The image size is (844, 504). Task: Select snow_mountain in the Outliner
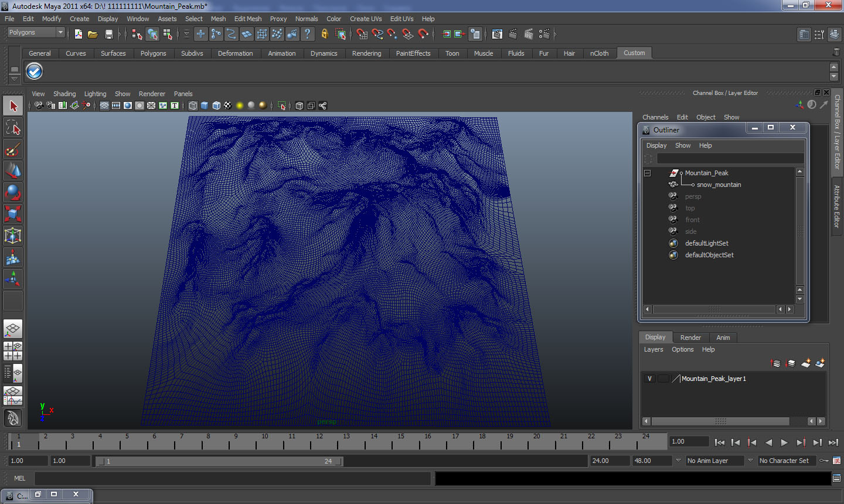point(719,185)
